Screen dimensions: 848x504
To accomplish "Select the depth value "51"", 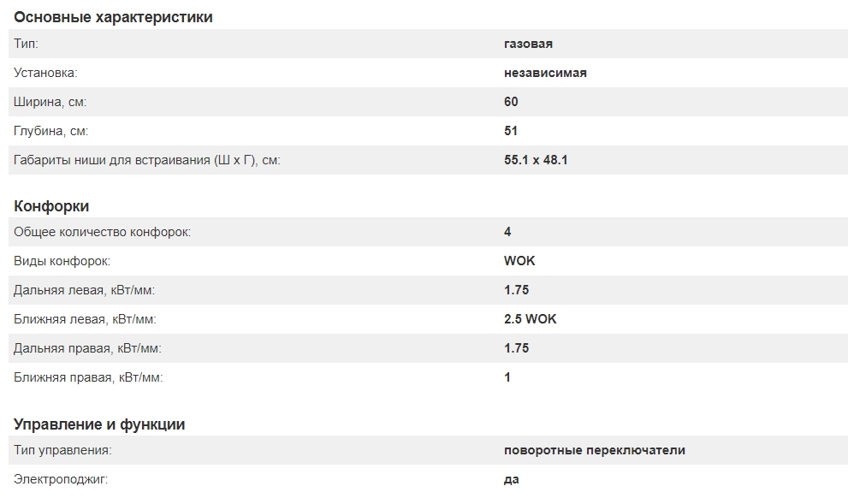I will [x=511, y=131].
